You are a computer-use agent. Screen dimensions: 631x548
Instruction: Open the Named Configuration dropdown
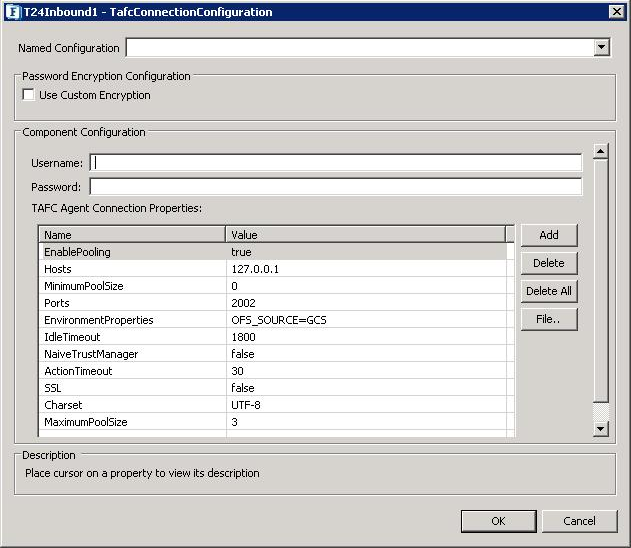coord(601,47)
